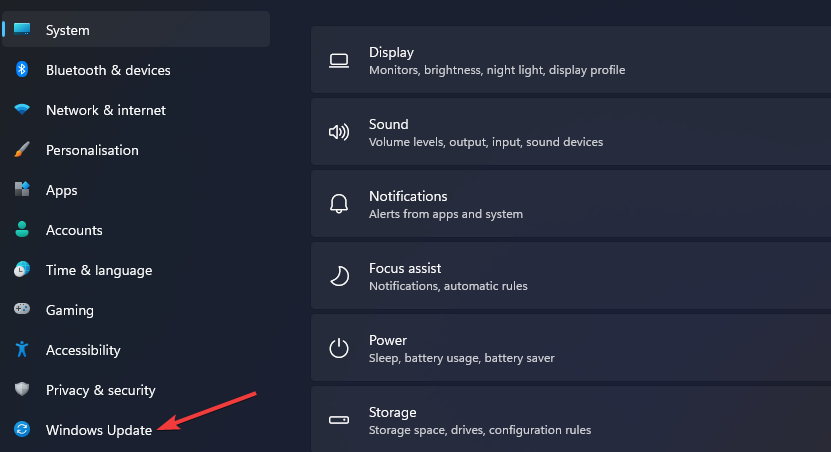Click the Network & internet Wi-Fi icon
831x452 pixels.
[x=21, y=110]
